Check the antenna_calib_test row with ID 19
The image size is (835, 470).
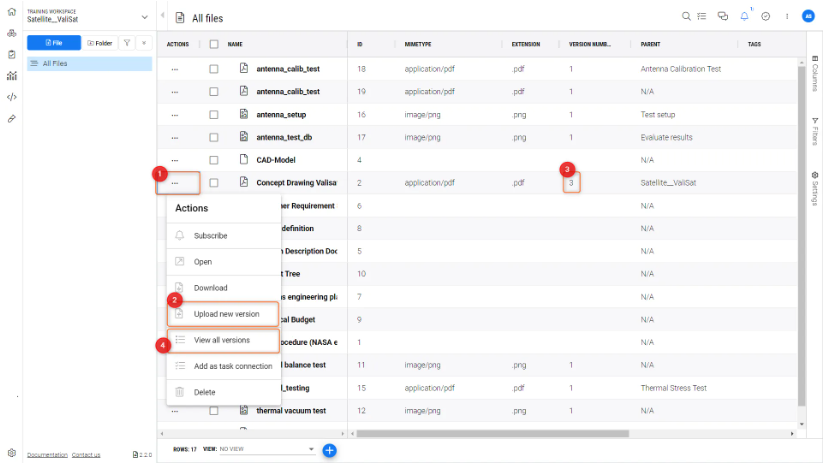pos(214,92)
